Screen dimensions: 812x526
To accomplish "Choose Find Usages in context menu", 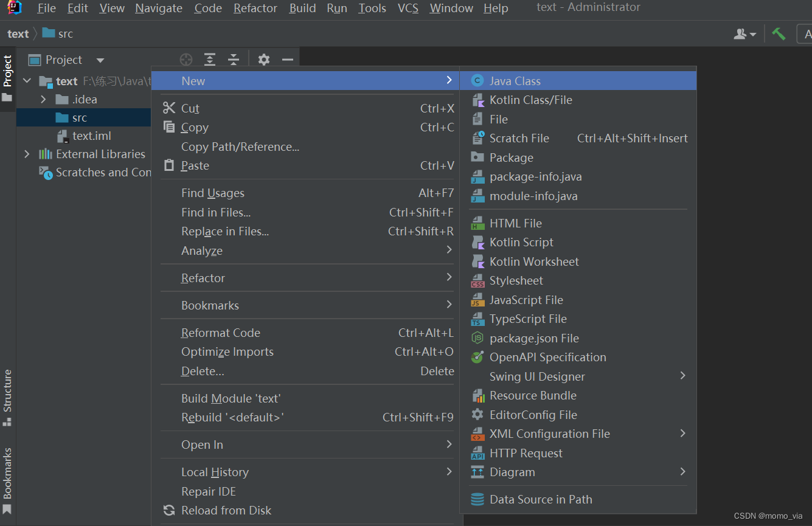I will click(x=305, y=193).
